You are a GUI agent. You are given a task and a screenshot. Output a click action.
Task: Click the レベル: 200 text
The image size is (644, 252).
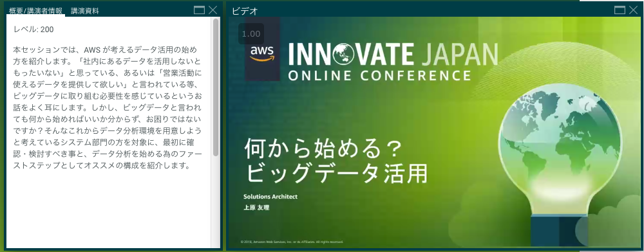(33, 30)
